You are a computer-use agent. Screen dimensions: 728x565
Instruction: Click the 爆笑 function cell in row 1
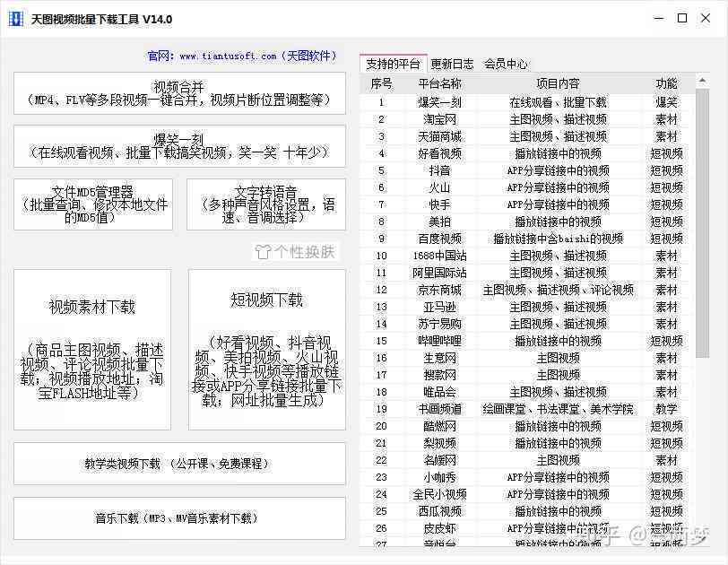coord(666,102)
